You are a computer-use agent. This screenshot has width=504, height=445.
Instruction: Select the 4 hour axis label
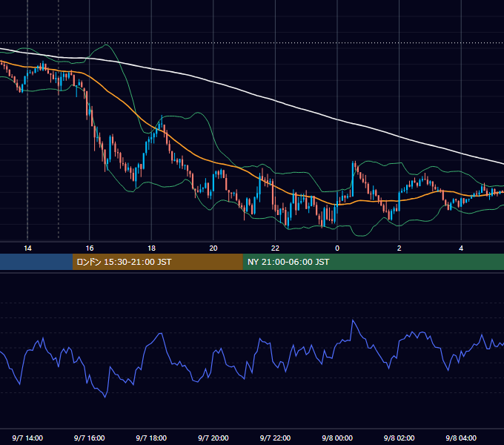461,248
